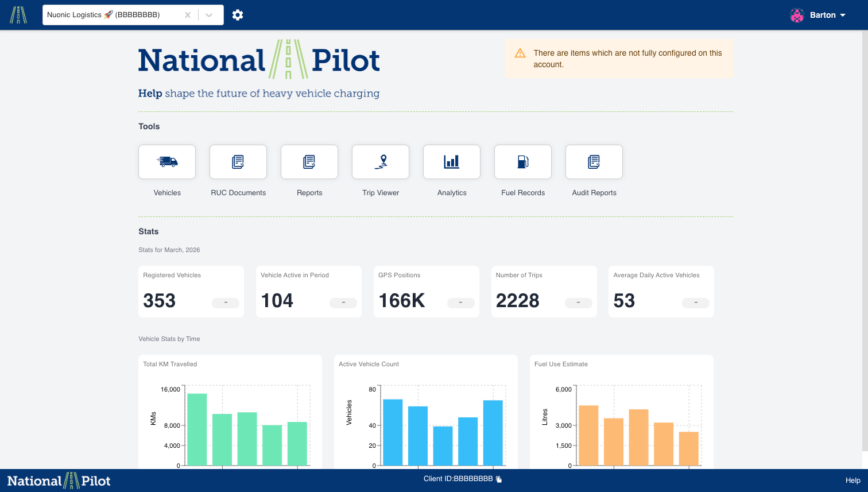Click the not fully configured warning banner

coord(619,59)
